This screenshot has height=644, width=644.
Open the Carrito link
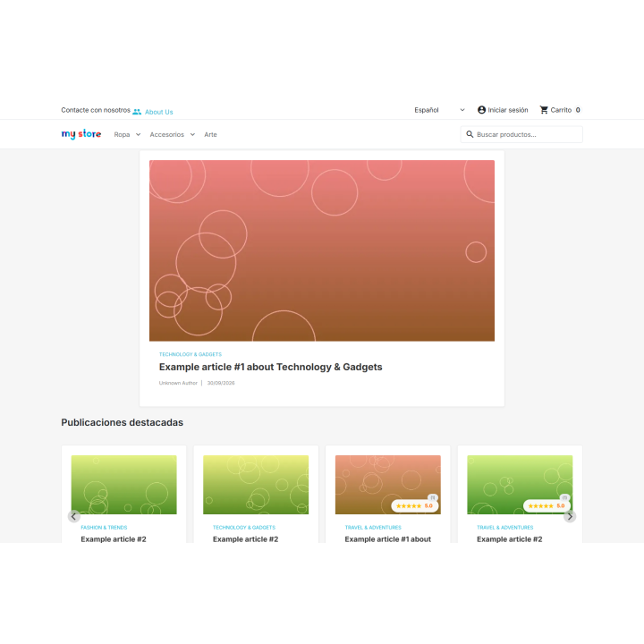561,110
